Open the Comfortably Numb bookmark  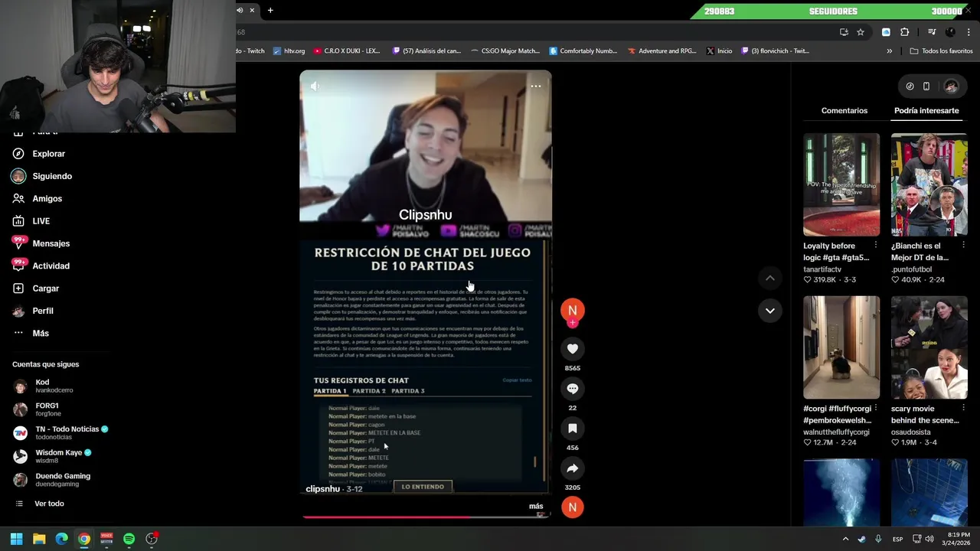point(583,51)
